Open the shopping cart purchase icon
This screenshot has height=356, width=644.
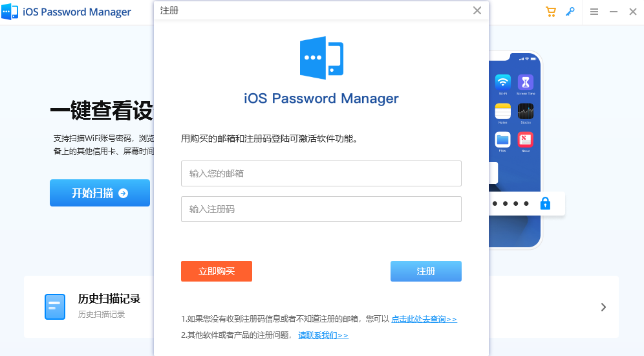[550, 12]
